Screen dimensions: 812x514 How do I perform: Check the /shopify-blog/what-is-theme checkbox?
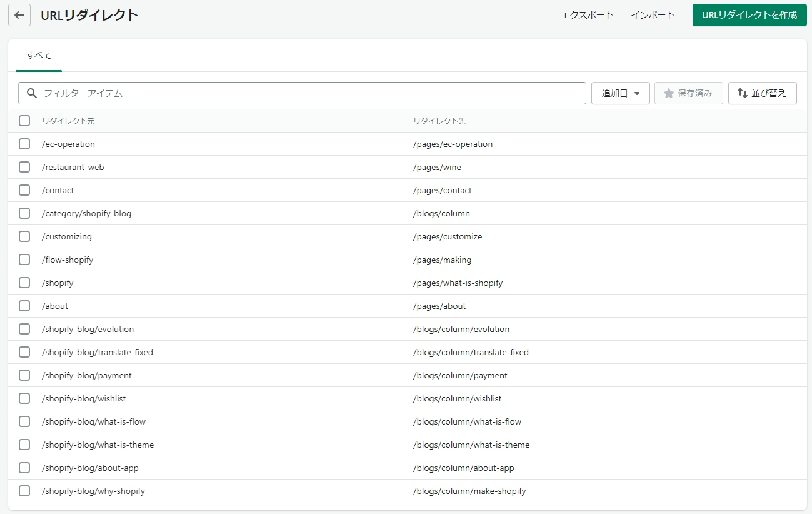[24, 445]
